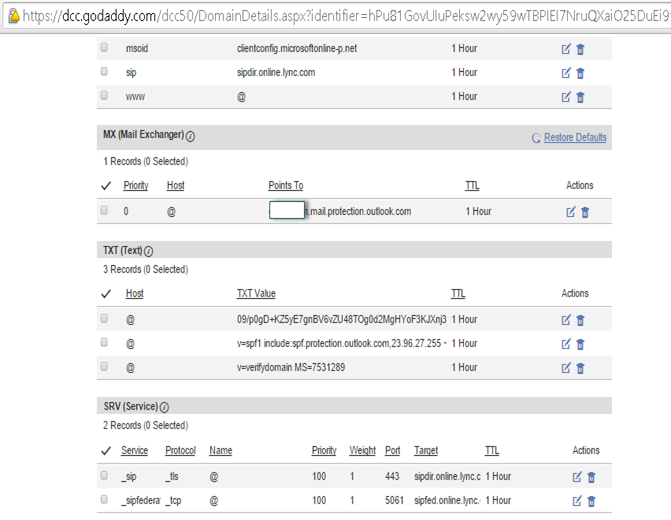
Task: Delete the MX mail.protection.outlook.com record
Action: coord(585,212)
